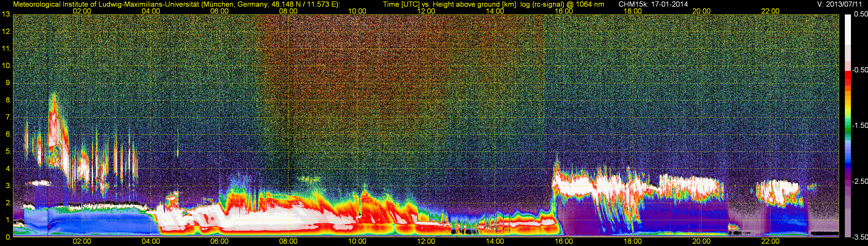868x246 pixels.
Task: Click the color scale value '-0.50'
Action: point(860,70)
